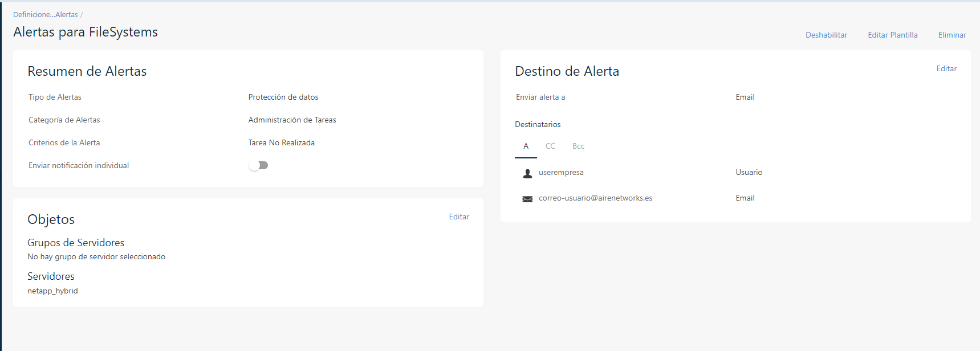Switch to the CC recipients tab
The height and width of the screenshot is (351, 980).
point(550,146)
